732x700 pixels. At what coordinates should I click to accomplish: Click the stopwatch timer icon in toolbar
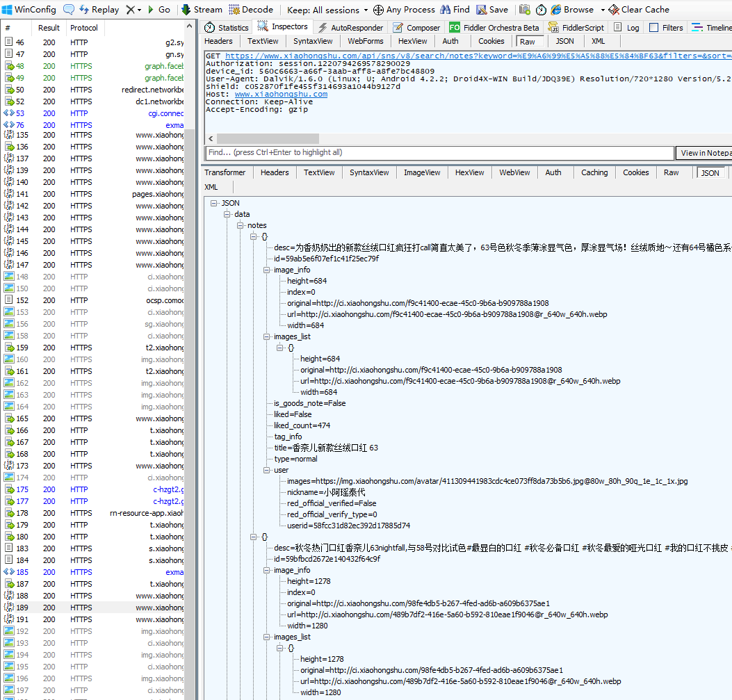click(541, 9)
